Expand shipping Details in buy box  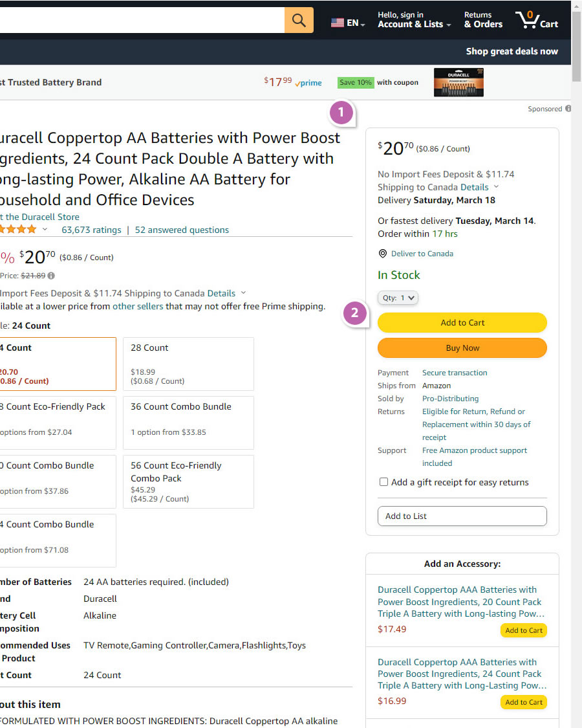tap(479, 187)
